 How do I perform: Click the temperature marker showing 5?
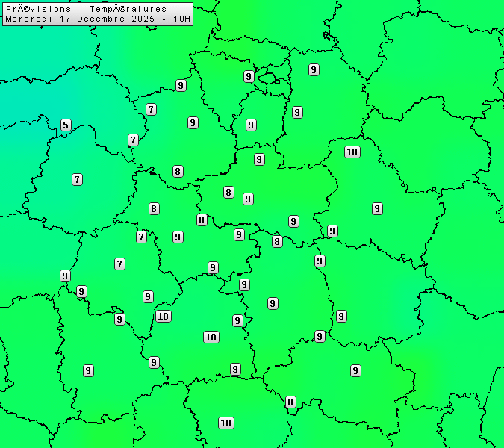(x=66, y=125)
